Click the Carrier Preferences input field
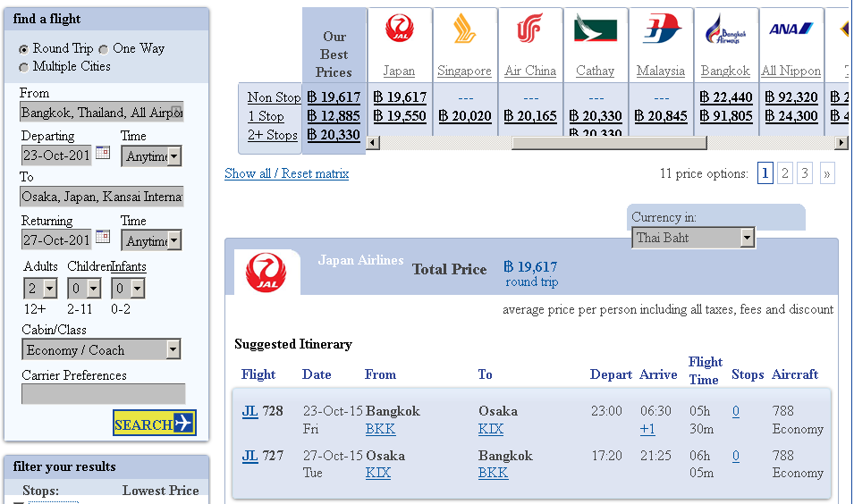Screen dimensions: 854x504 coord(104,394)
